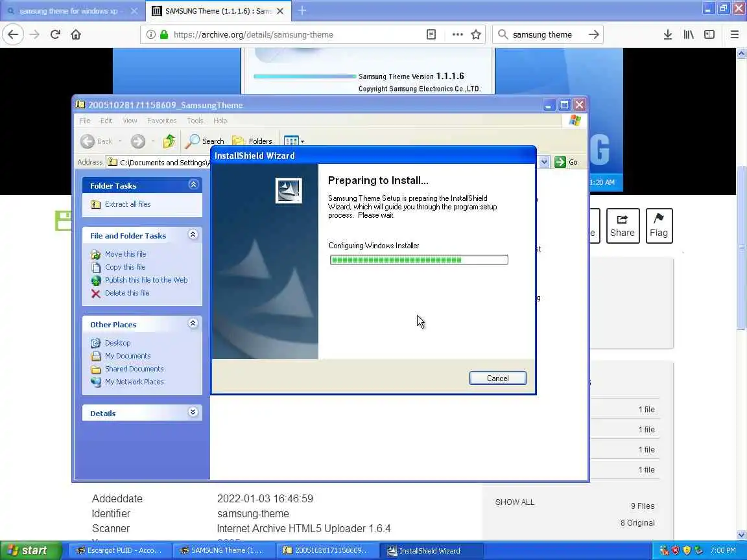Open My Documents under Other Places
Viewport: 747px width, 560px height.
point(128,356)
